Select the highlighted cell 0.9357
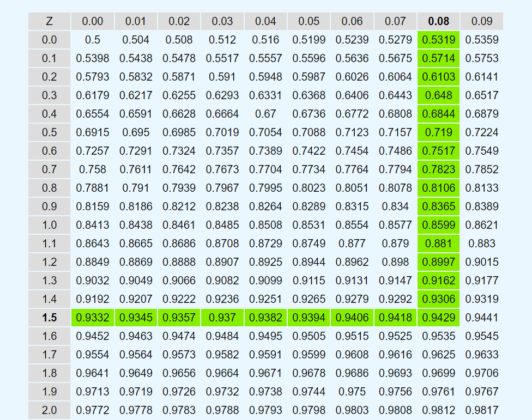 [179, 318]
